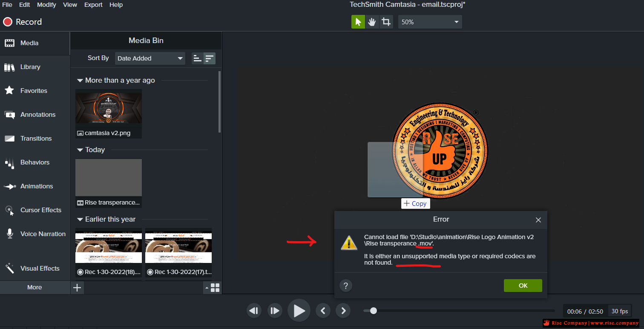
Task: Open the Edit menu
Action: (25, 5)
